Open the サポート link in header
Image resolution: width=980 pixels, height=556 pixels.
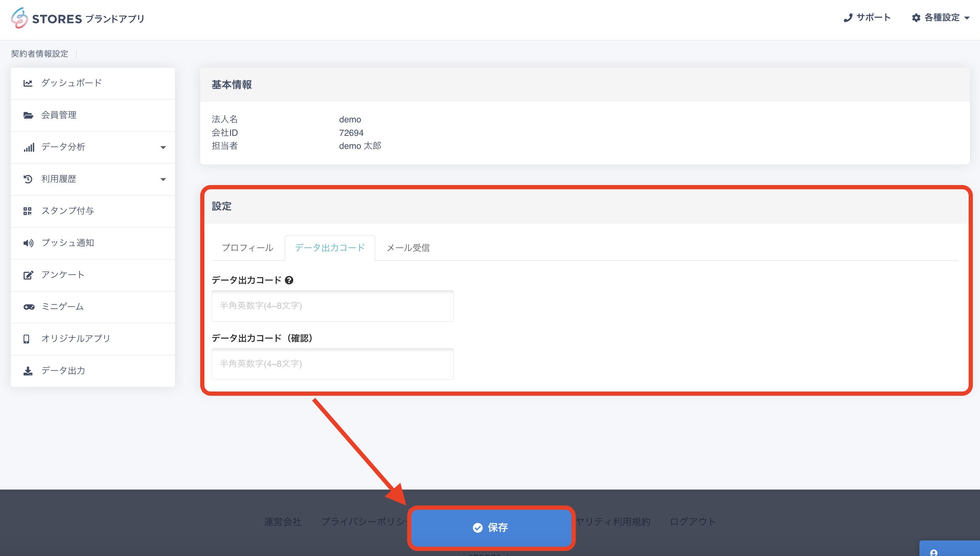(867, 18)
